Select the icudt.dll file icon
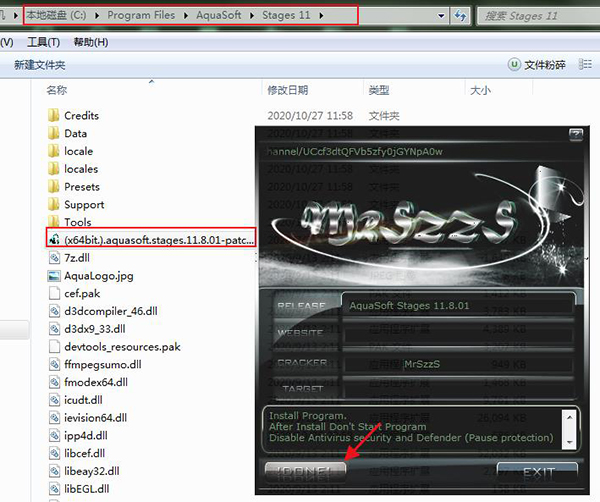The width and height of the screenshot is (600, 502). (54, 400)
